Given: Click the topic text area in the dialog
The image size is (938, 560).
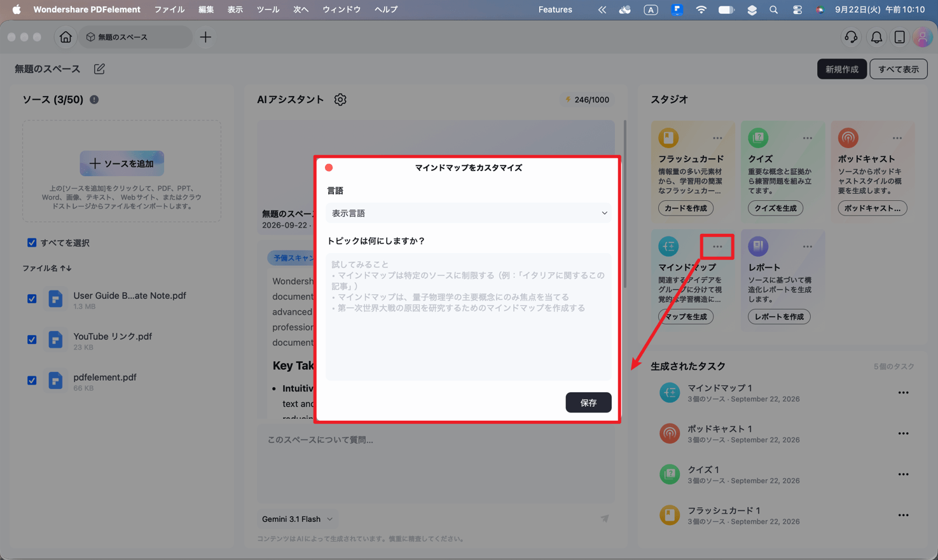Looking at the screenshot, I should tap(469, 317).
